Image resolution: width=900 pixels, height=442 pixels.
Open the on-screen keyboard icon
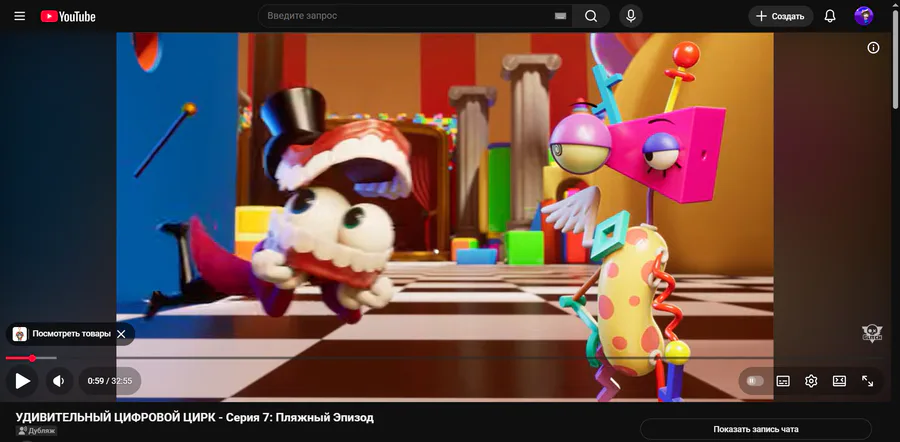pos(560,16)
